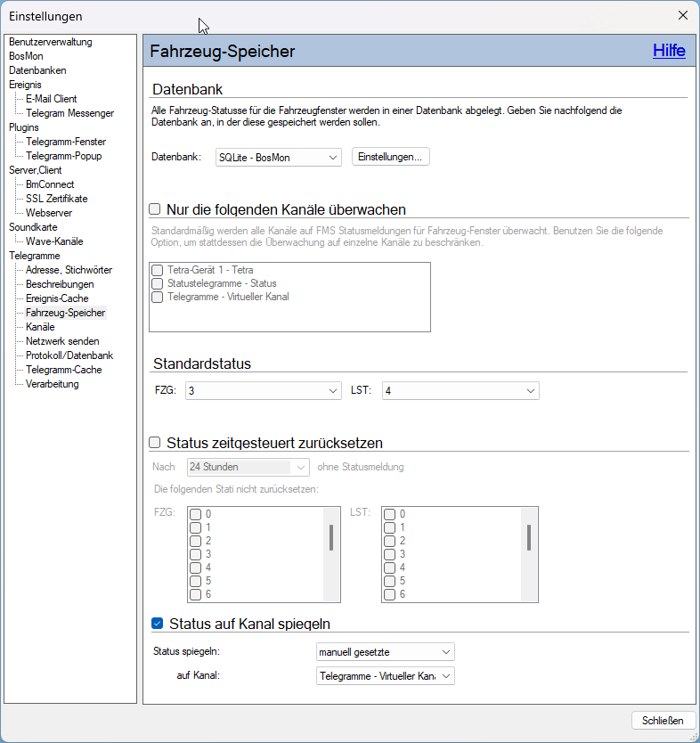Open Netzwerk senden settings
This screenshot has width=700, height=743.
62,340
